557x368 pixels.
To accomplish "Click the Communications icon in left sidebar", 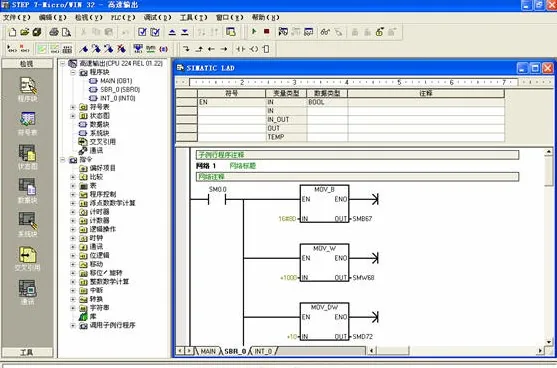I will pyautogui.click(x=27, y=292).
